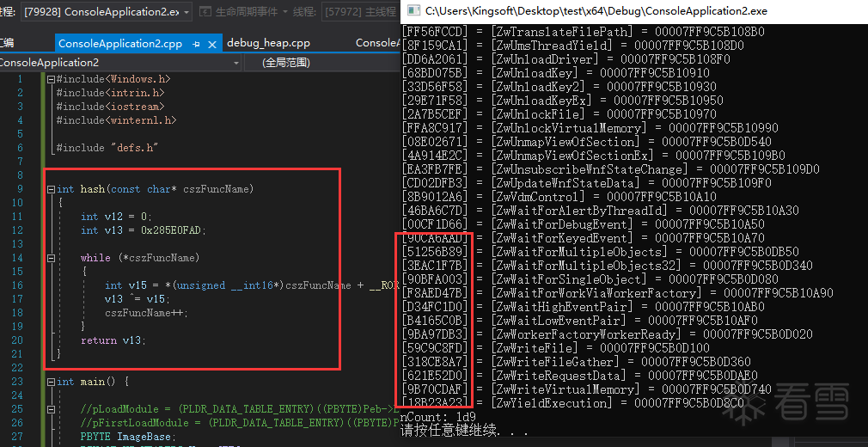Close the ConsoleApplication2.cpp tab
The image size is (868, 447).
click(212, 44)
